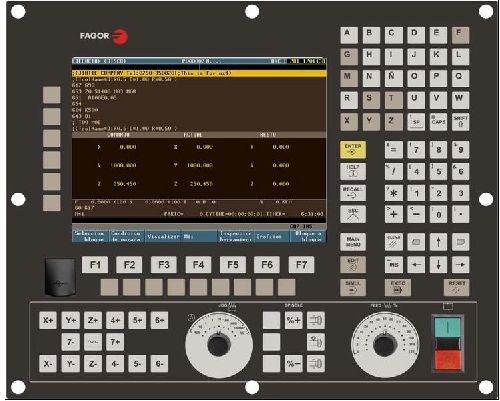Click the 4+ jog key
Screen dimensions: 500x401
point(115,320)
